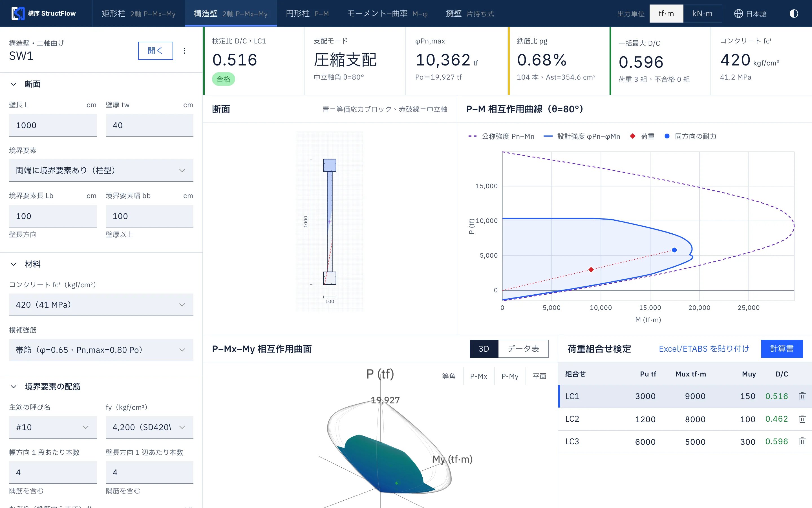
Task: Delete the LC2 load combination row
Action: click(802, 419)
